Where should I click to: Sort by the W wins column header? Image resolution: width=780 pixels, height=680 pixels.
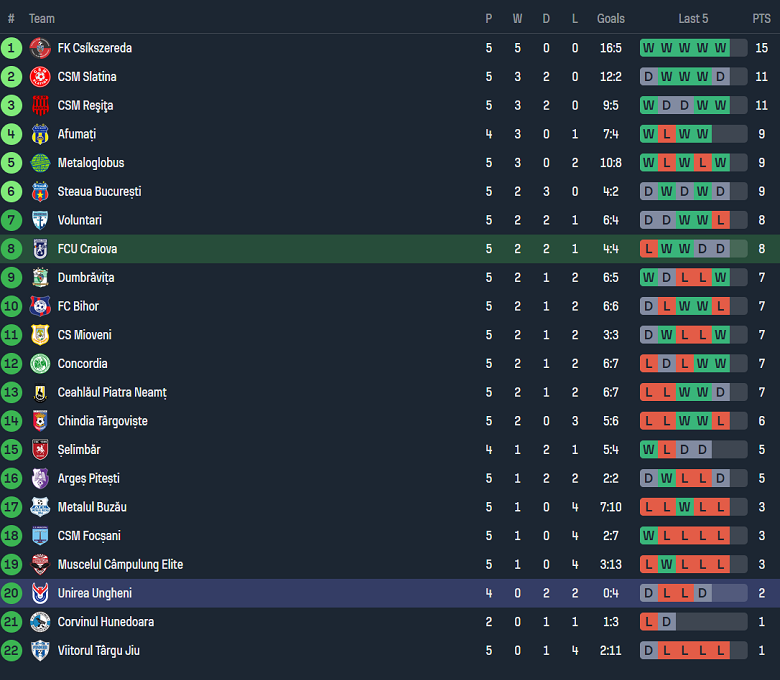point(517,19)
